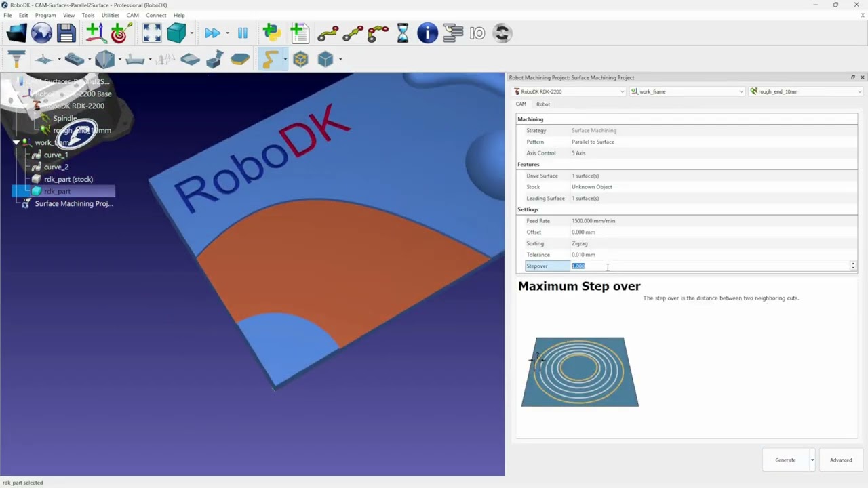Click Feed Rate value 1500.000 mm/min

pyautogui.click(x=593, y=221)
